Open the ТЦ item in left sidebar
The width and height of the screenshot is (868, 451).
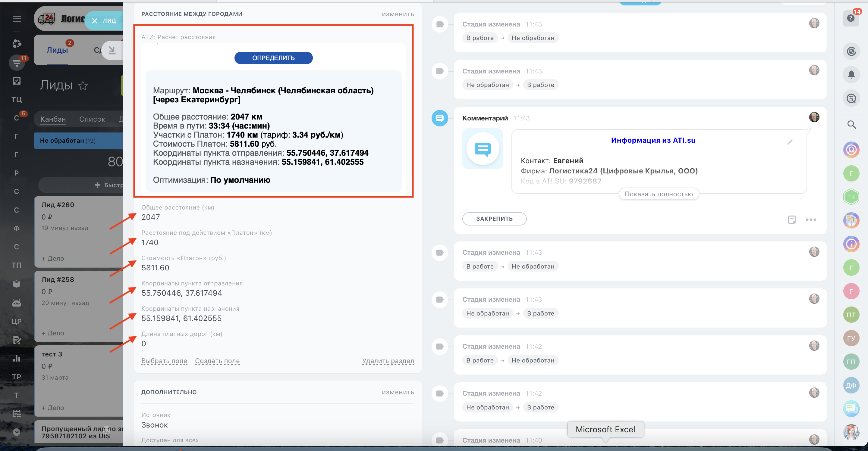[17, 100]
